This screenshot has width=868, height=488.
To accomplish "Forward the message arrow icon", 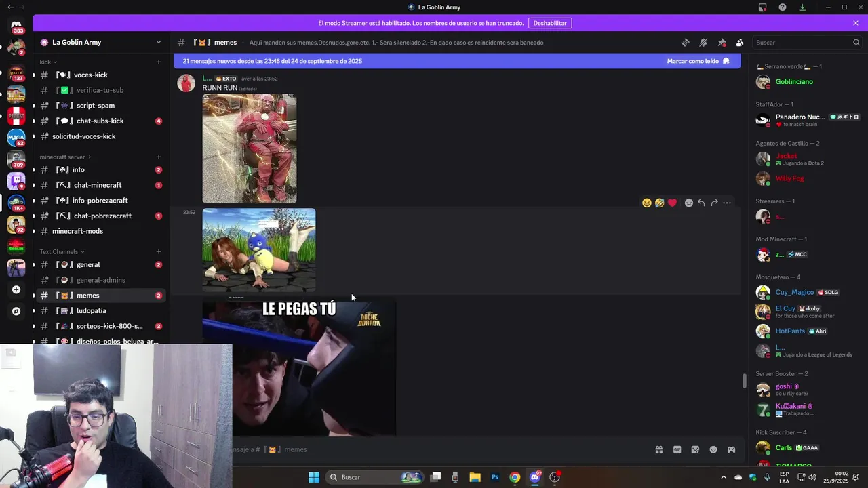I will pyautogui.click(x=714, y=203).
